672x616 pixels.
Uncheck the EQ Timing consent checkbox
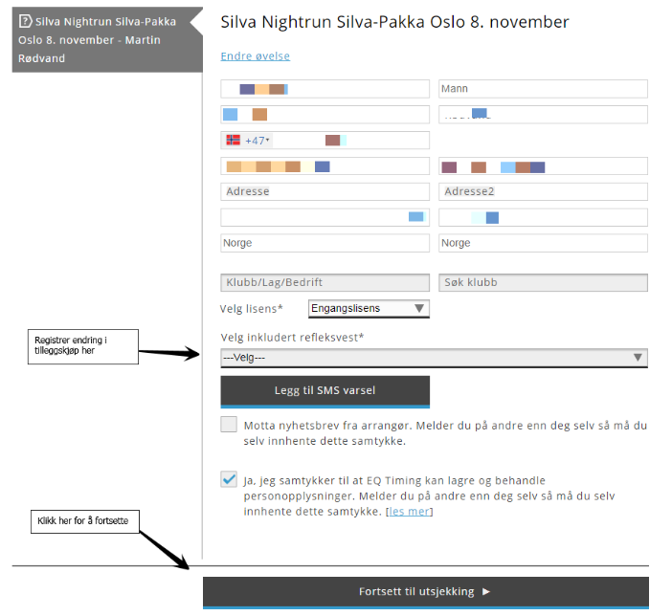click(229, 479)
